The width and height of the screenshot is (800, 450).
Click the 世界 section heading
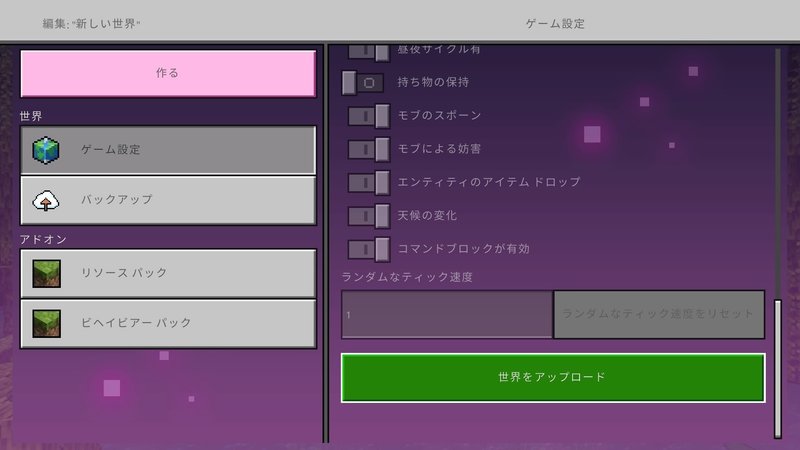click(x=31, y=116)
